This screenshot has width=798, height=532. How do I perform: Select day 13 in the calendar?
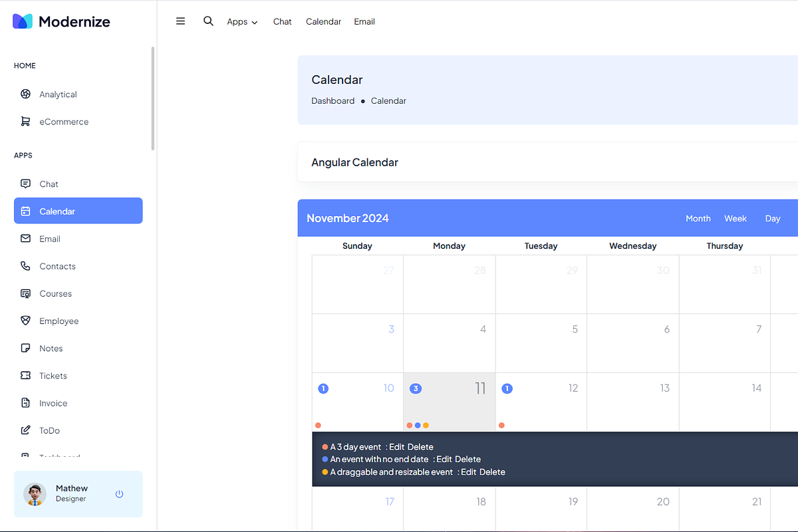(633, 402)
